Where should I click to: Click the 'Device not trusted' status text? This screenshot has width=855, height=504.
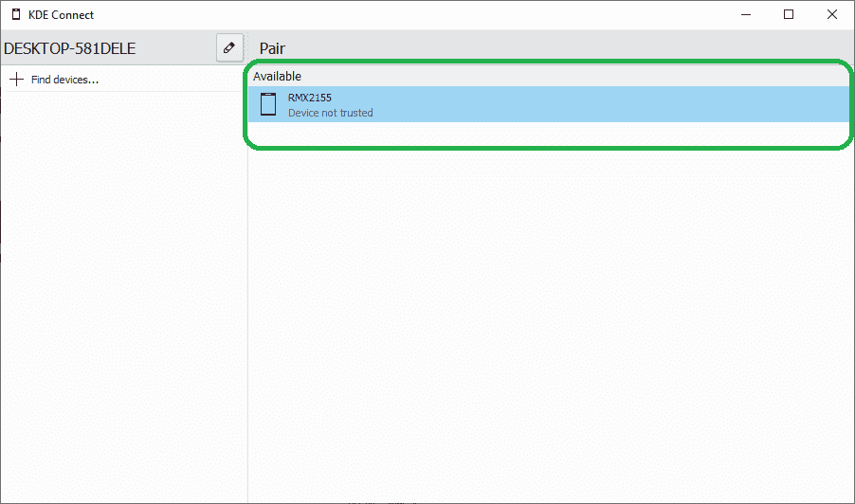(331, 113)
